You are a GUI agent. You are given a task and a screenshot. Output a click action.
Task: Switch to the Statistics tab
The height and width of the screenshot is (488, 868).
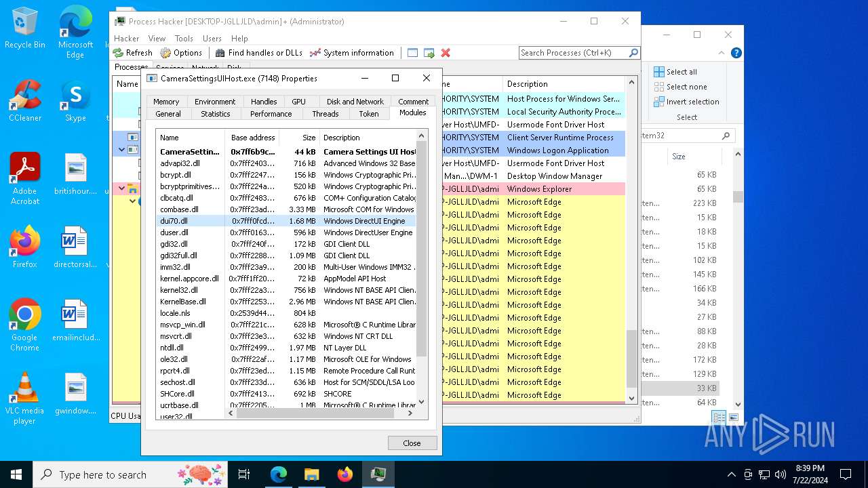click(216, 114)
